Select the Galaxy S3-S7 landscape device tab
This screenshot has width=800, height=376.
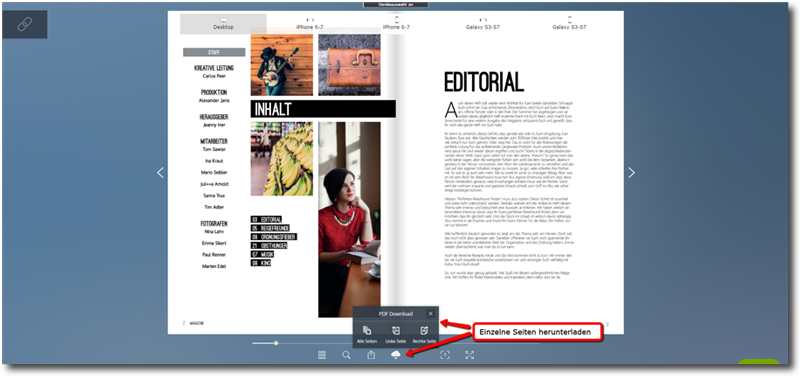[483, 24]
